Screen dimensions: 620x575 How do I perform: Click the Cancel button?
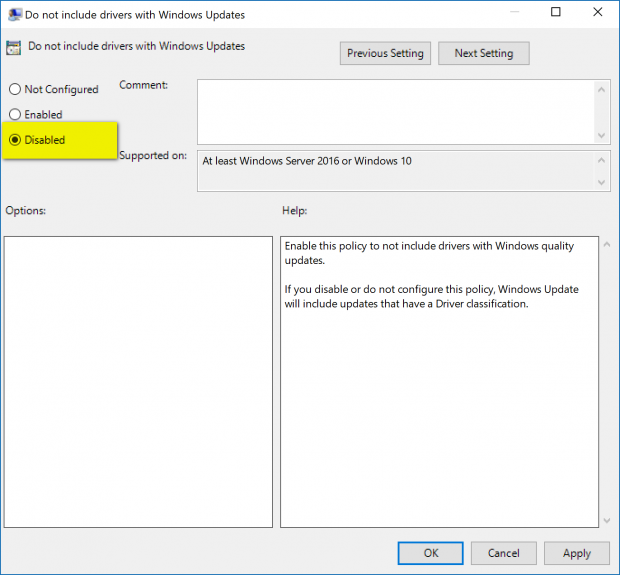[503, 553]
